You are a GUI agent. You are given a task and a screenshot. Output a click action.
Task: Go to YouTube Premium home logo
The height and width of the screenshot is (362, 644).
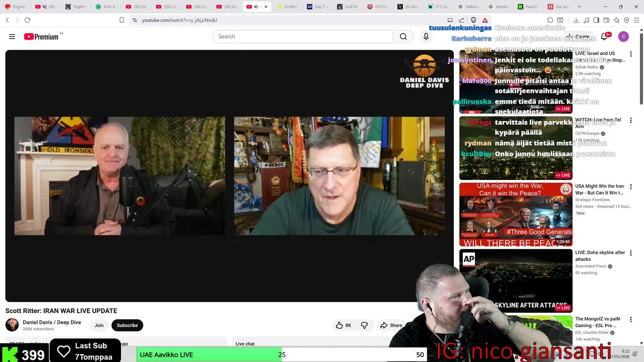pyautogui.click(x=41, y=37)
